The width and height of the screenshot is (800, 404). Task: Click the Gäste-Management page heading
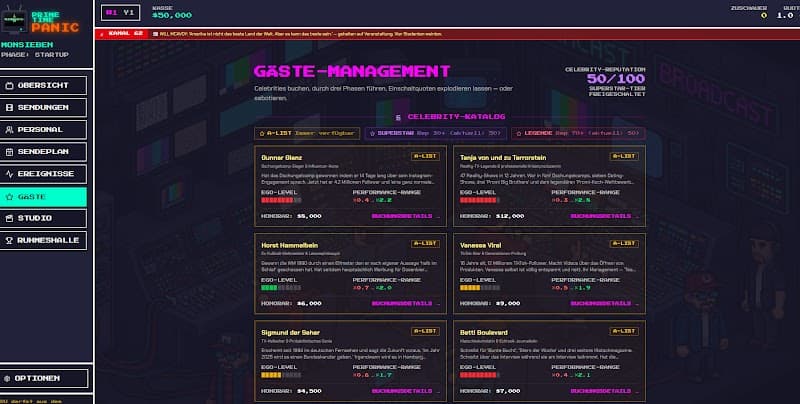[x=352, y=71]
